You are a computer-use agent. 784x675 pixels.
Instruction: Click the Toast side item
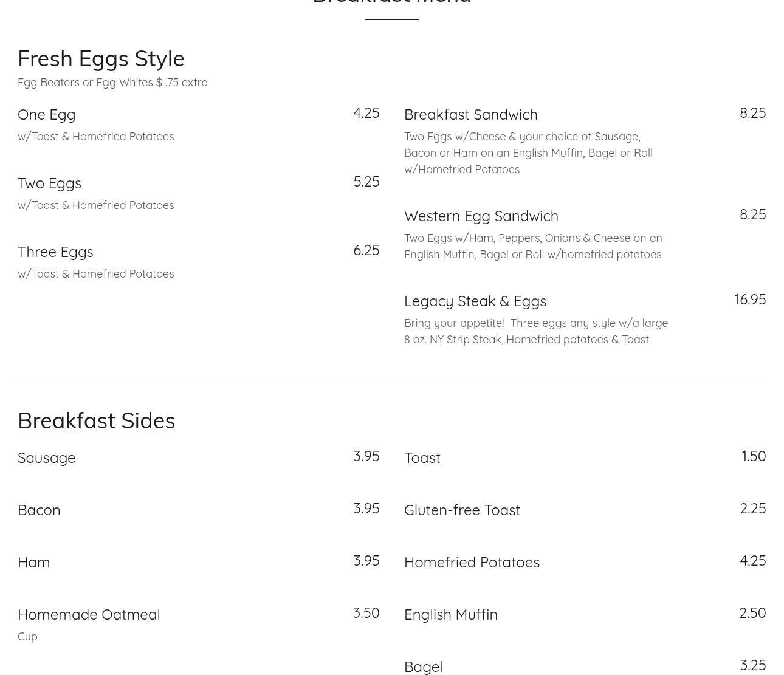[422, 458]
